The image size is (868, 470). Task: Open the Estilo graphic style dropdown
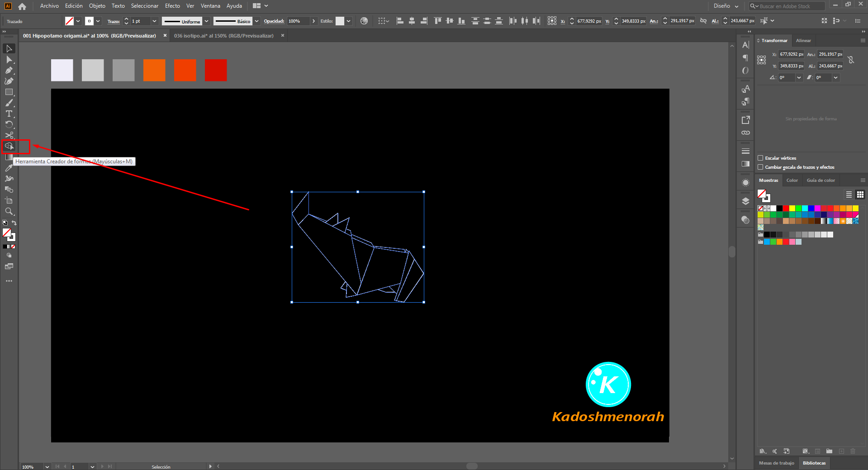pos(349,21)
